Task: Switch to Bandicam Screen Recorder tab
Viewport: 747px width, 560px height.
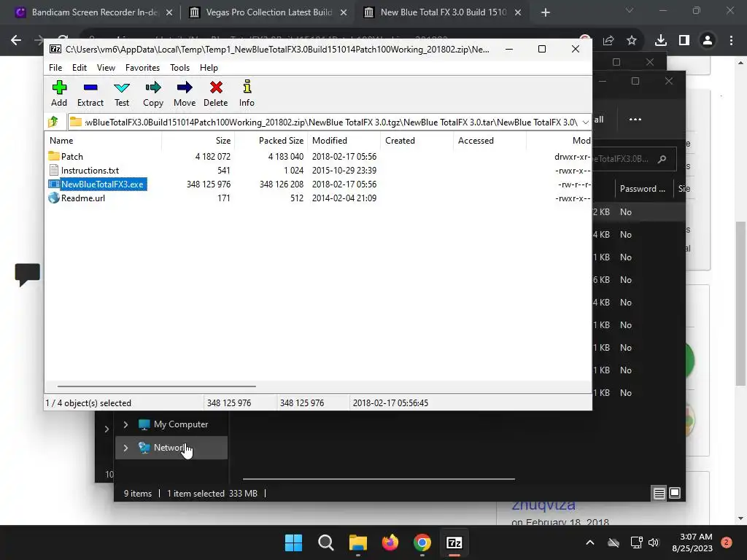Action: coord(94,12)
